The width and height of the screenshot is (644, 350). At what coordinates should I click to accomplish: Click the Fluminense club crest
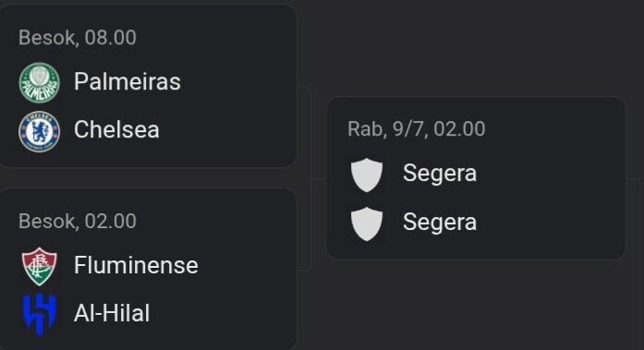pos(40,266)
